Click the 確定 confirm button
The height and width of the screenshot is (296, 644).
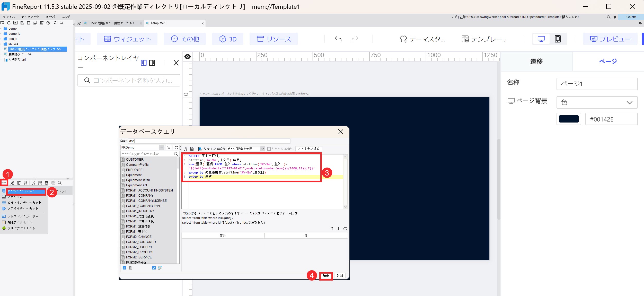326,276
